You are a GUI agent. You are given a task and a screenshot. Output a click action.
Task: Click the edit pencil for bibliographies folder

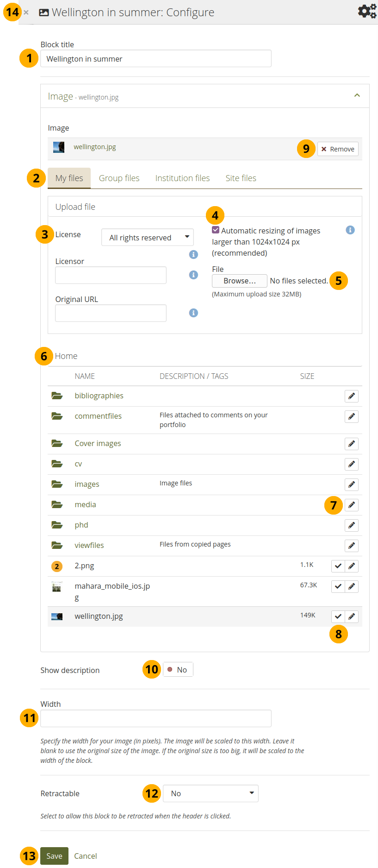click(352, 396)
